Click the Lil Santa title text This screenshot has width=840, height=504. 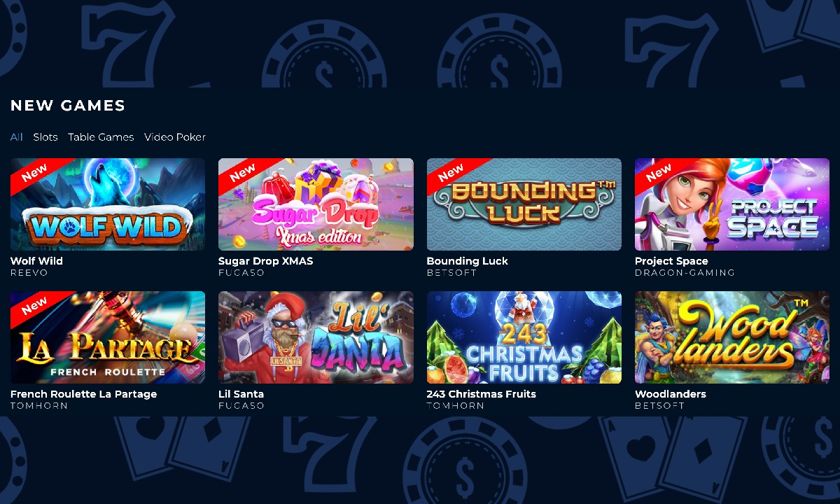pyautogui.click(x=241, y=394)
